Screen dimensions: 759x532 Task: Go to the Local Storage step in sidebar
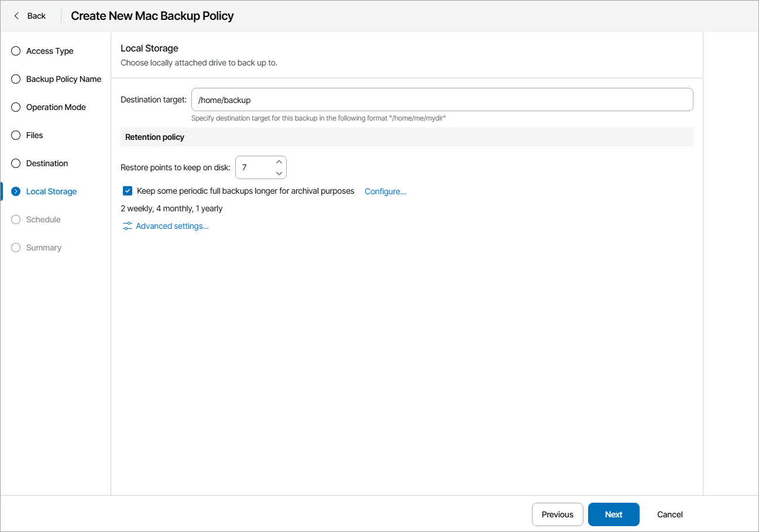click(51, 191)
